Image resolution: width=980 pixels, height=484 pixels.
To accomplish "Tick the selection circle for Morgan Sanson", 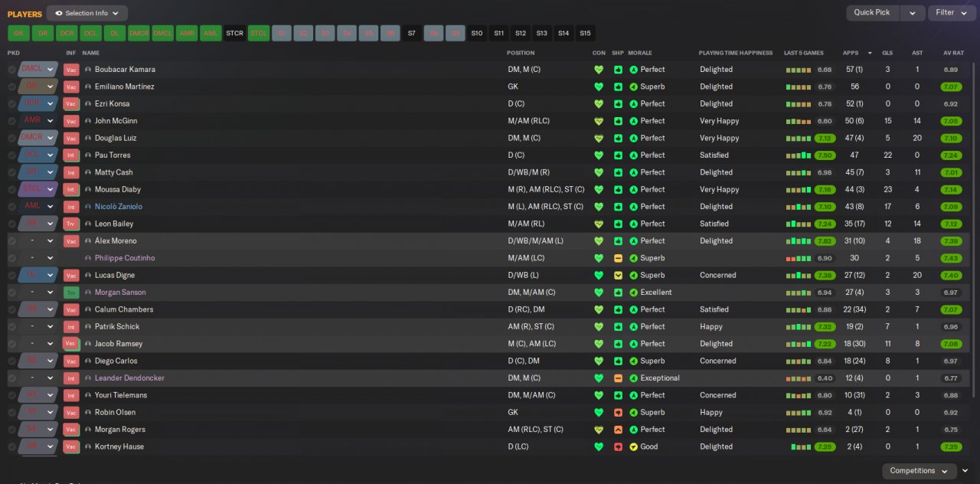I will (11, 293).
